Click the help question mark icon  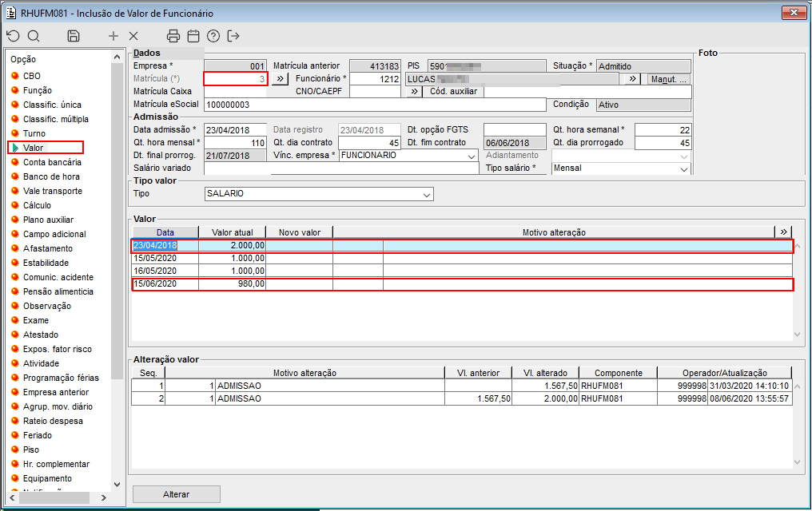[x=213, y=36]
